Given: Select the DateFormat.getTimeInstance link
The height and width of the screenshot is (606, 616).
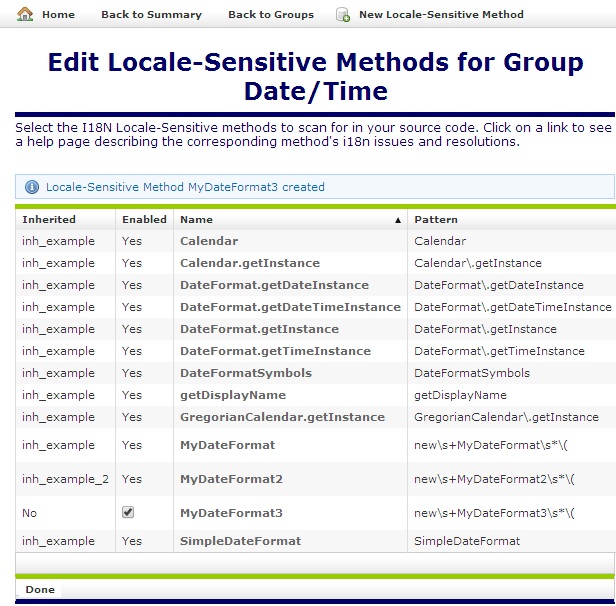Looking at the screenshot, I should pyautogui.click(x=275, y=351).
